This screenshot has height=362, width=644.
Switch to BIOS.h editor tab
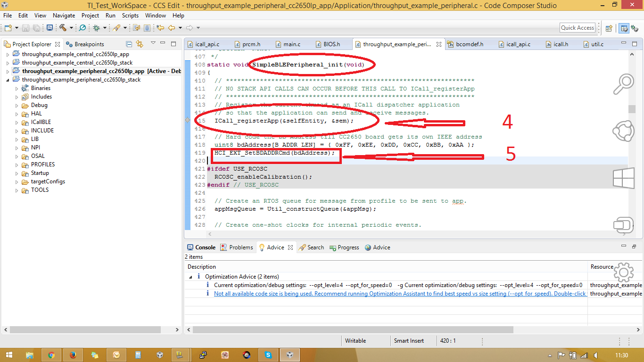point(327,44)
